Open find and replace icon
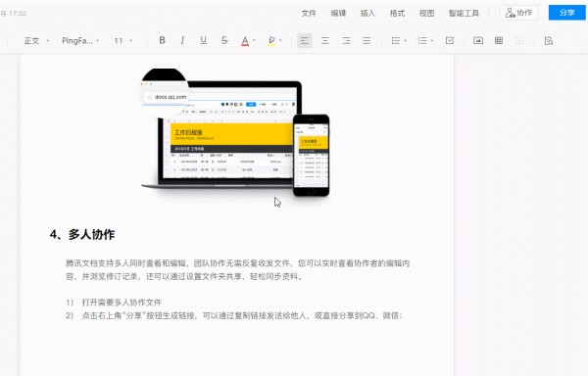This screenshot has width=588, height=376. coord(549,41)
